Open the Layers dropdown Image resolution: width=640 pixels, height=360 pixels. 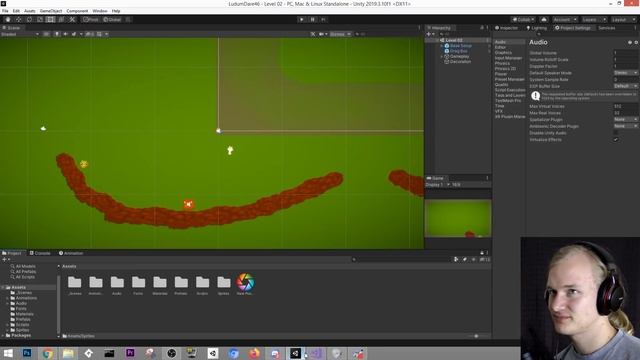(594, 20)
